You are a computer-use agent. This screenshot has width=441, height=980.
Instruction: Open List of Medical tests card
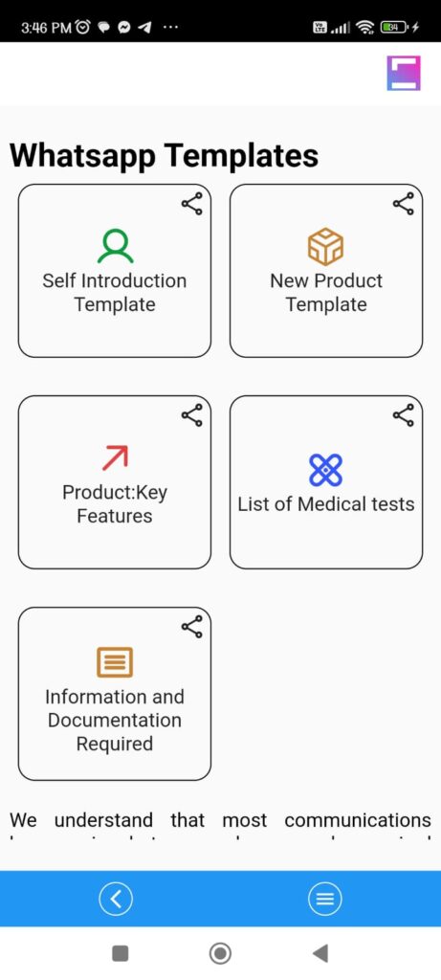[x=326, y=482]
